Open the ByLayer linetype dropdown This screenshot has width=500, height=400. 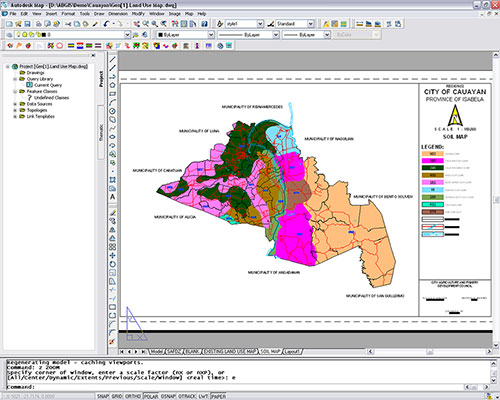[276, 35]
